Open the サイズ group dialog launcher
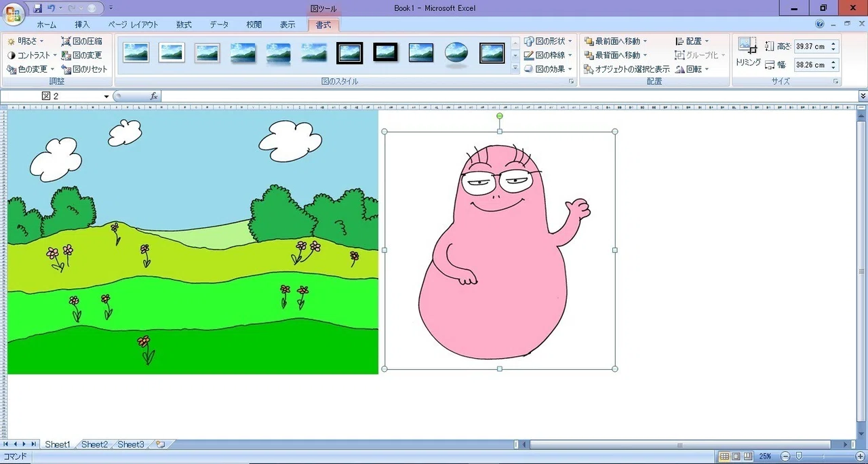This screenshot has width=868, height=464. tap(836, 81)
